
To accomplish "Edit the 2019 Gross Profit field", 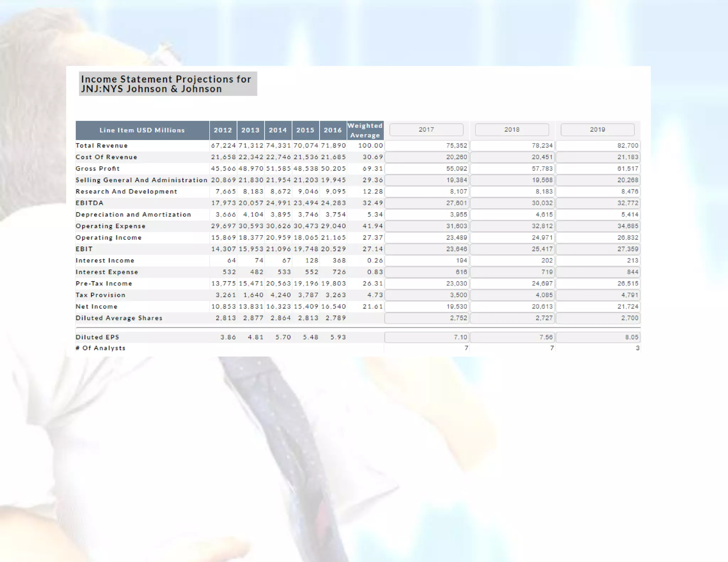I will [598, 168].
